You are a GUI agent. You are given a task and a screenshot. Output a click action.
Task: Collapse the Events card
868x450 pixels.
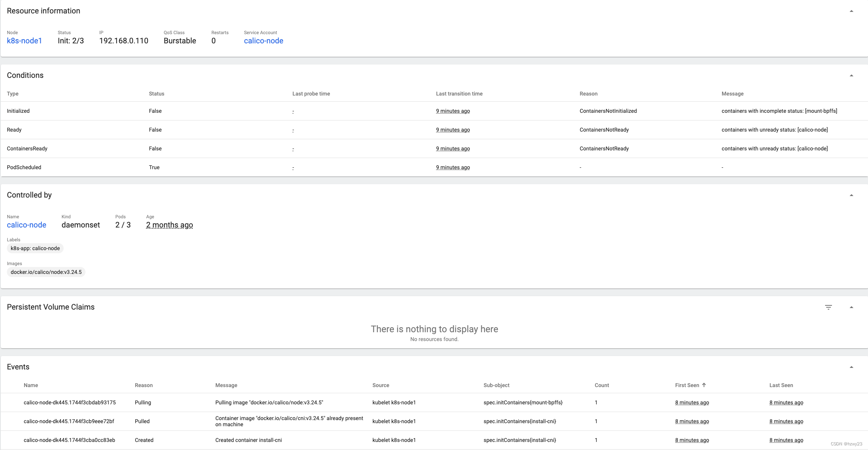(x=851, y=367)
